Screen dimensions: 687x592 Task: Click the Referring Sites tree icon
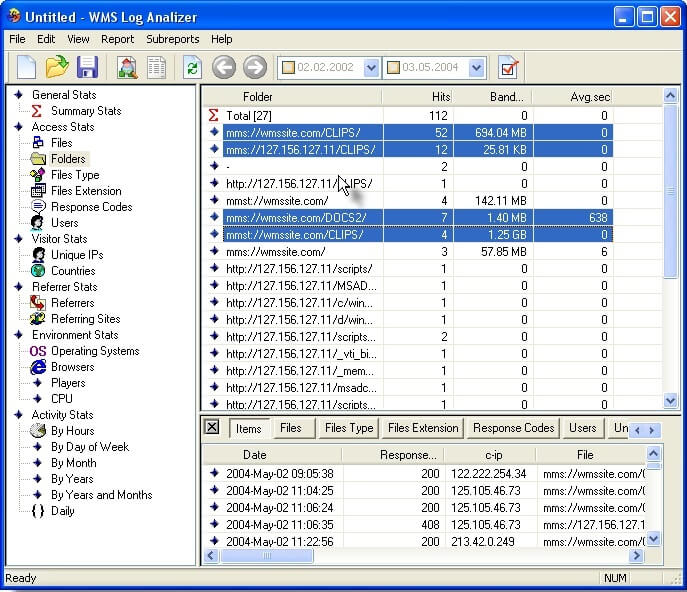[38, 319]
